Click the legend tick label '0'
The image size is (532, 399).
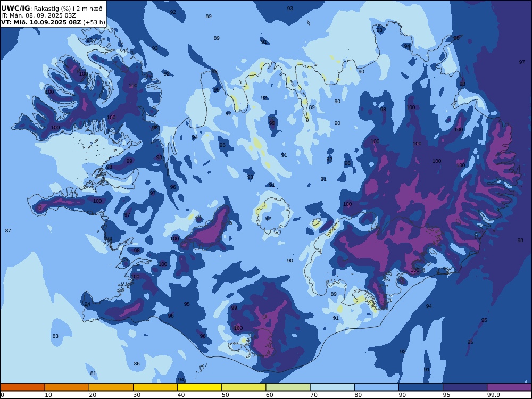click(2, 395)
